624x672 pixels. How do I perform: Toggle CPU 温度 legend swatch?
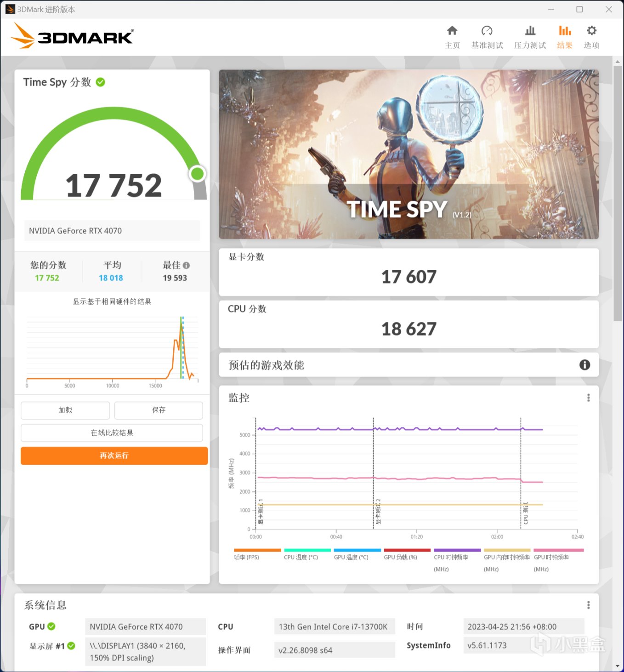(307, 550)
